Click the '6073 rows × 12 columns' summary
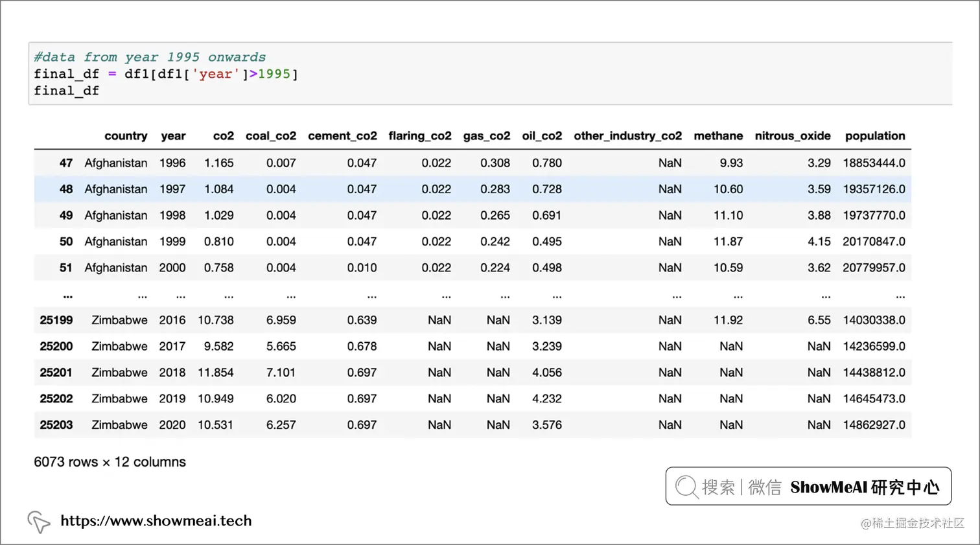 tap(110, 462)
